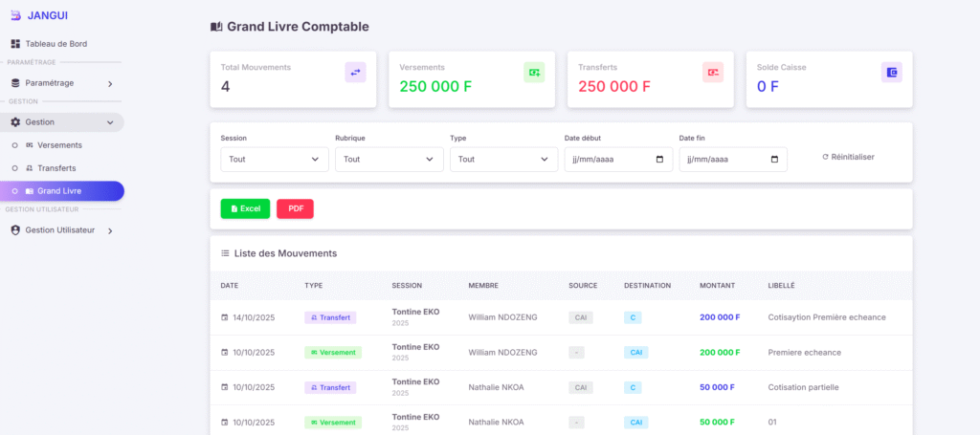Export the movements as PDF
Image resolution: width=980 pixels, height=435 pixels.
[295, 208]
